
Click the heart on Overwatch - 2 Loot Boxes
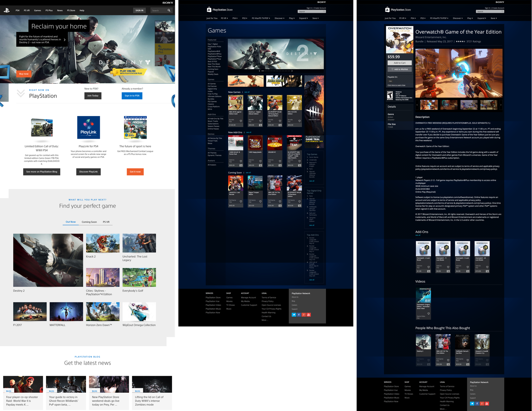[x=429, y=267]
